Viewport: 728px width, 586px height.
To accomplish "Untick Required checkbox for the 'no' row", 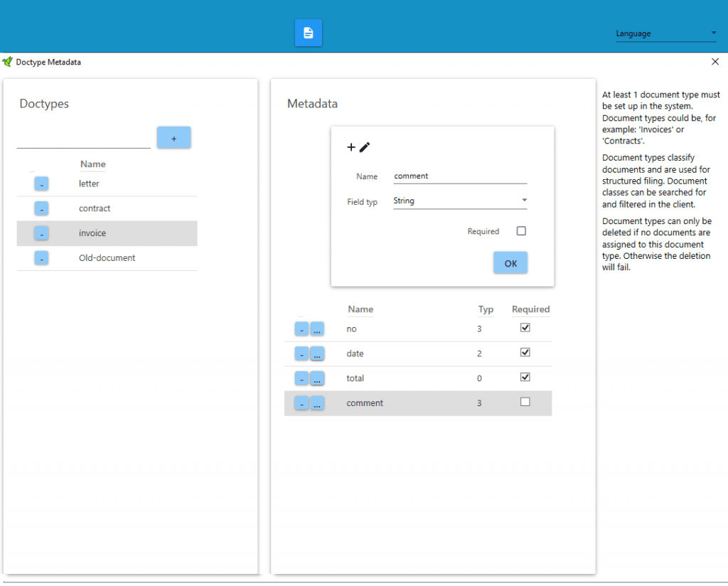I will click(x=525, y=328).
